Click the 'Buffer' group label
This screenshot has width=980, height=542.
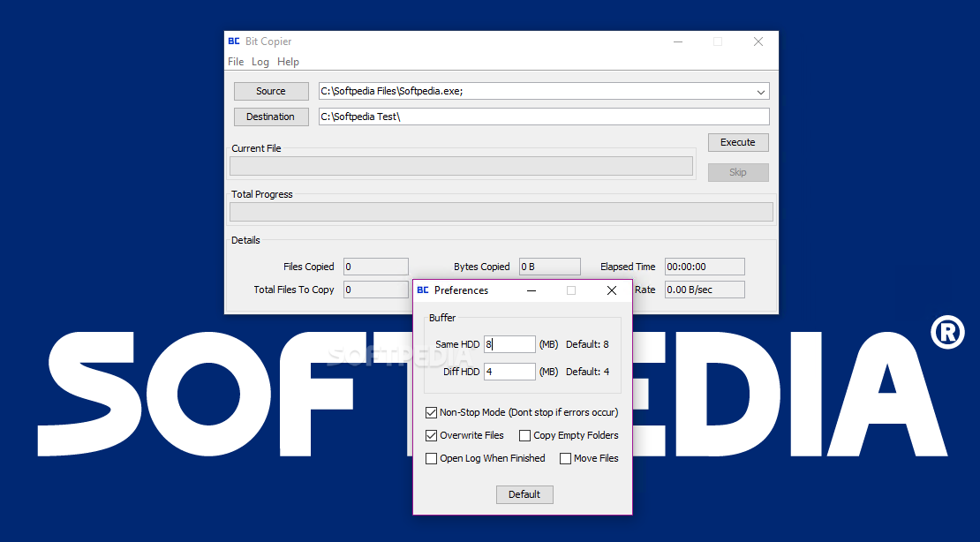[x=442, y=318]
